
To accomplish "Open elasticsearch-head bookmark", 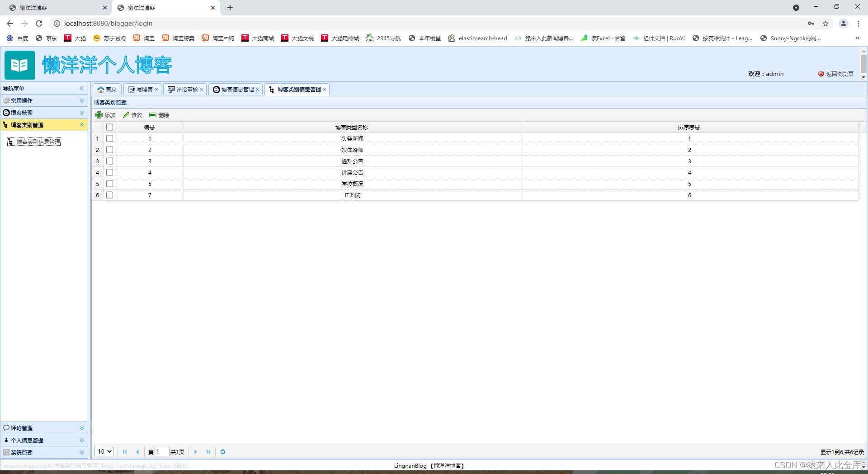I will coord(477,38).
